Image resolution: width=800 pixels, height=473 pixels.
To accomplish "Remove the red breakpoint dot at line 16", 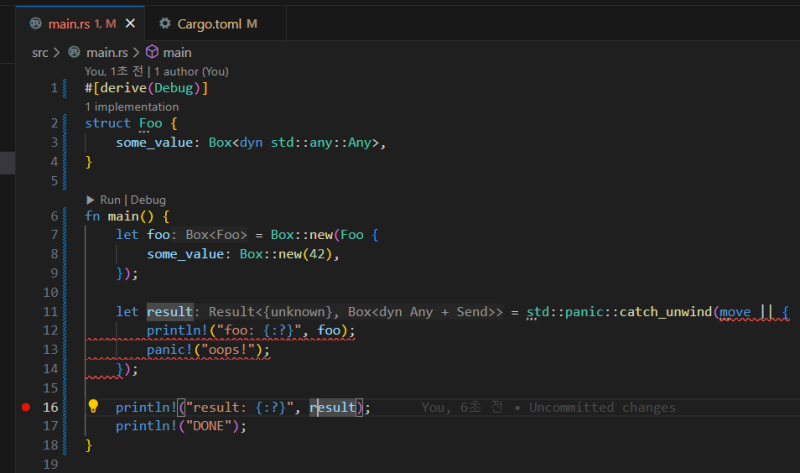I will point(25,408).
